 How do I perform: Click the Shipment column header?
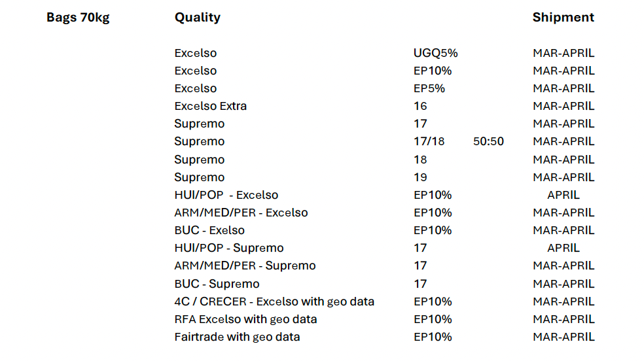tap(563, 18)
